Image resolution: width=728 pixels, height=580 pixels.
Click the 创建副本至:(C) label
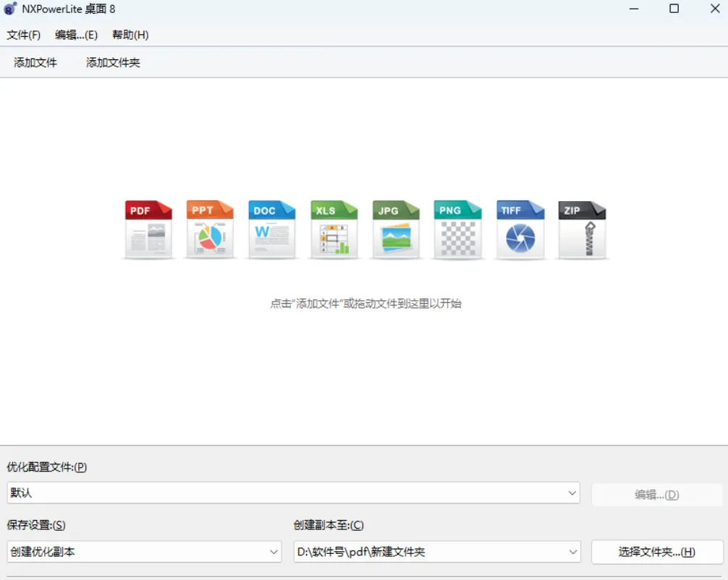point(329,525)
